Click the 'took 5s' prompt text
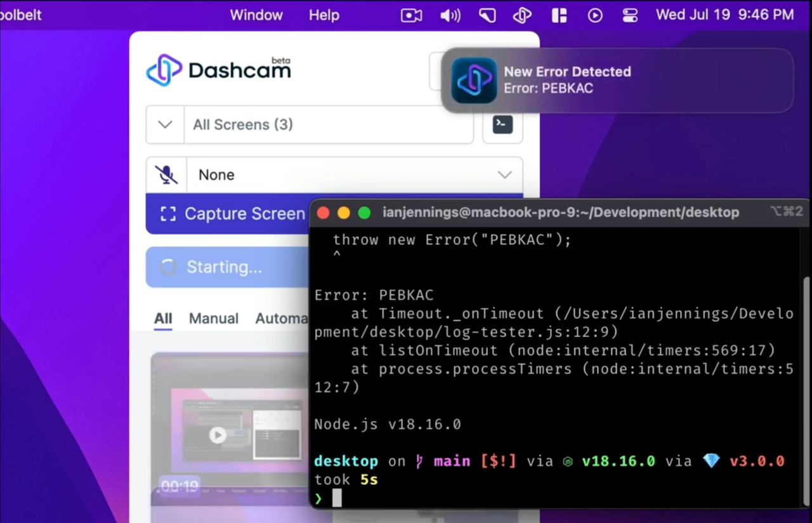The image size is (812, 523). (346, 480)
